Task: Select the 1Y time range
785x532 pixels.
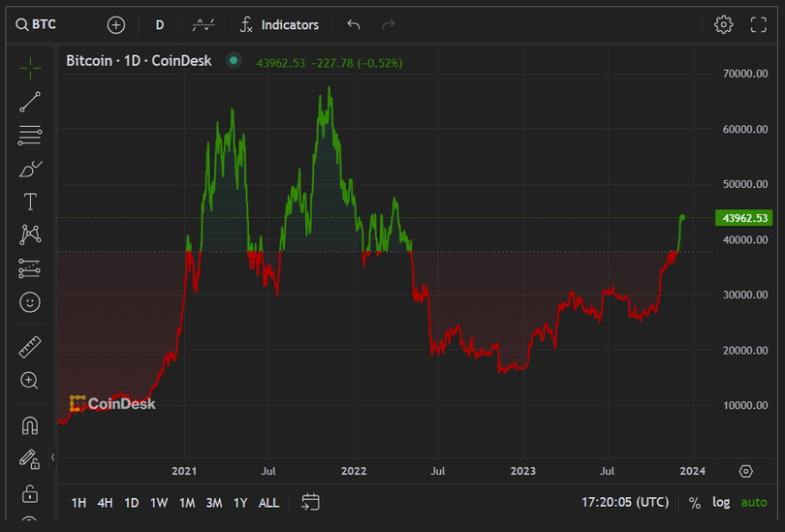Action: click(240, 502)
